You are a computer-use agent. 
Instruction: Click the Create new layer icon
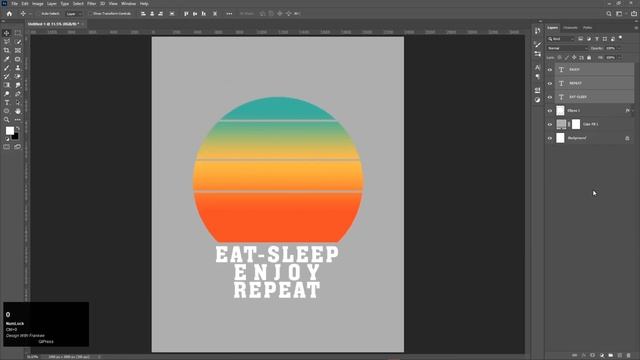tap(620, 356)
